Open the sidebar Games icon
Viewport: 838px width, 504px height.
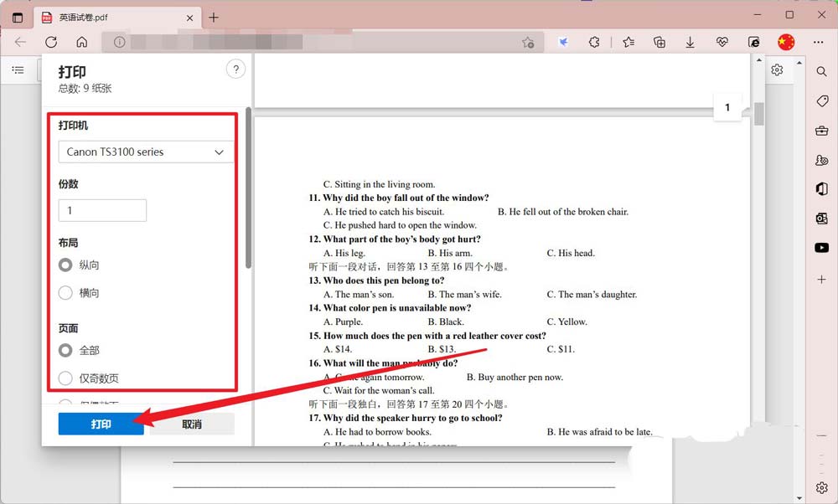[x=822, y=160]
